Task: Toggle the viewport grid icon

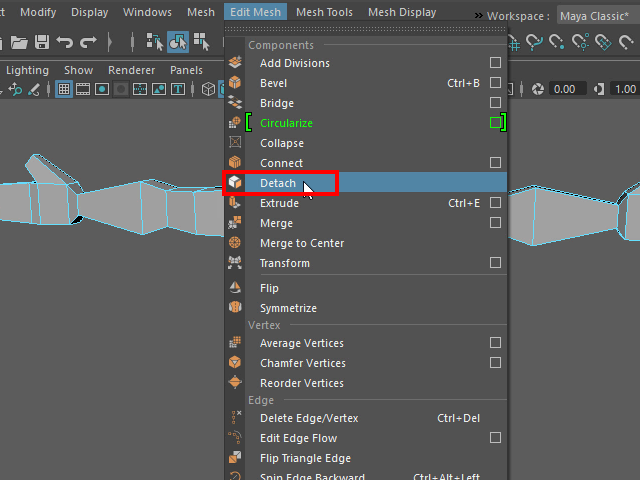Action: [63, 89]
